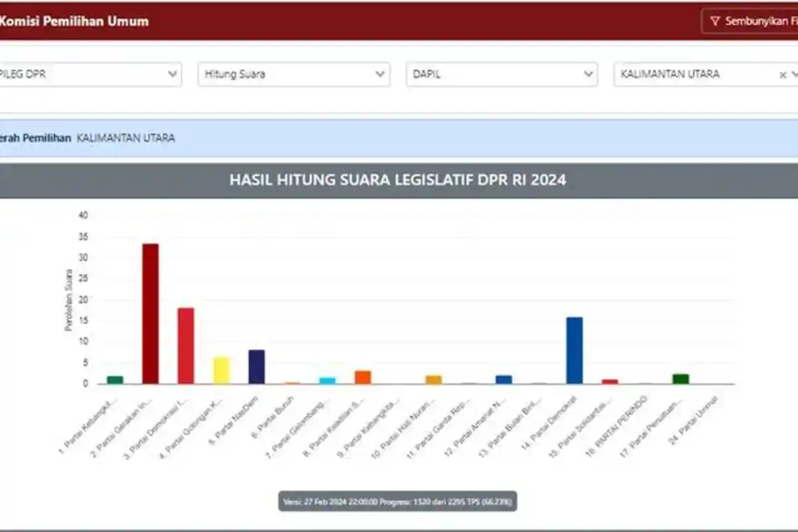Click the Komisi Pemilihan Umum header text
The width and height of the screenshot is (798, 532).
click(x=74, y=21)
